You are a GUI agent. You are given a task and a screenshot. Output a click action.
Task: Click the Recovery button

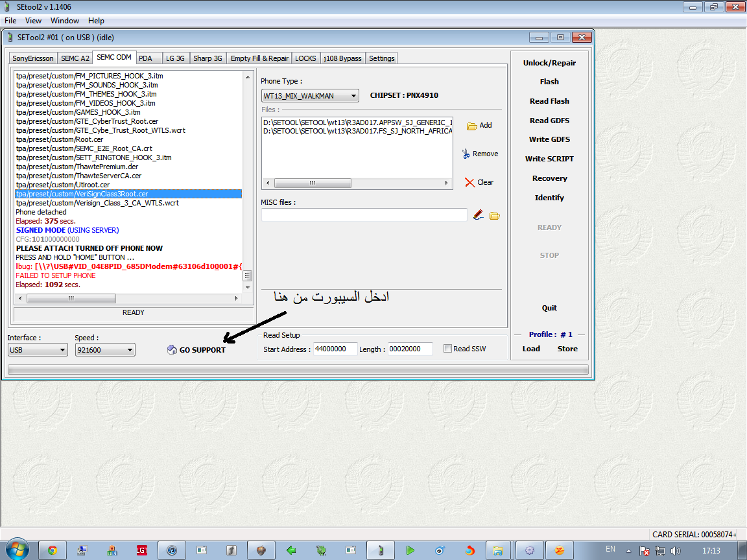pos(549,178)
